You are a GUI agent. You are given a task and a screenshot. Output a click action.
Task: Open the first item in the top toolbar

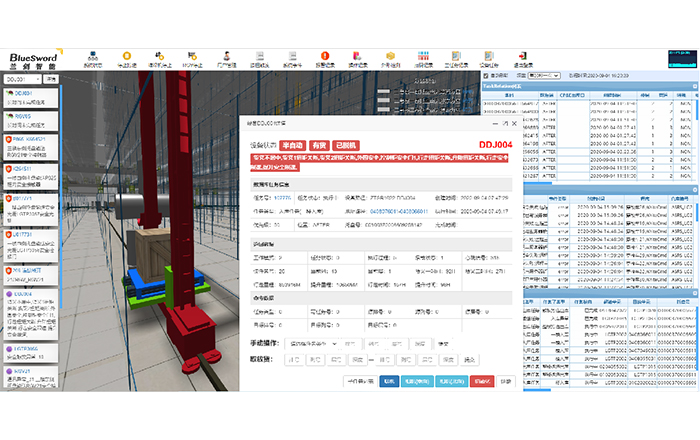(94, 59)
